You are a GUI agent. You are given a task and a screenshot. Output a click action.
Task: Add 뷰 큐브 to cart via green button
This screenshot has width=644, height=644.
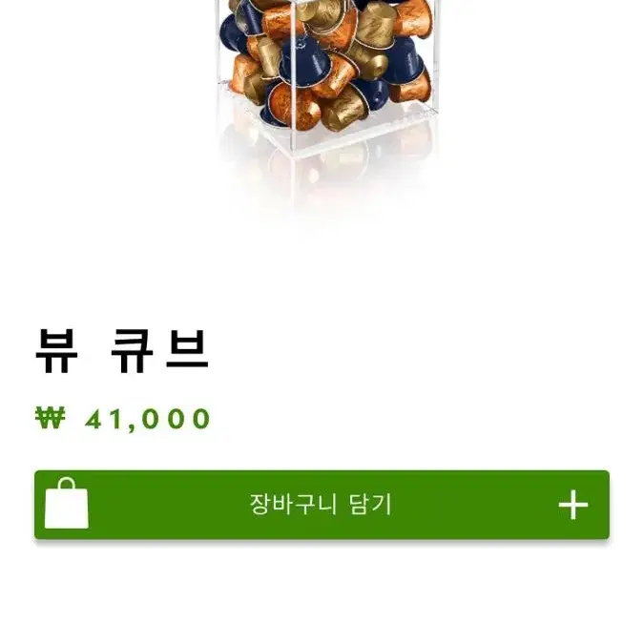tap(322, 505)
